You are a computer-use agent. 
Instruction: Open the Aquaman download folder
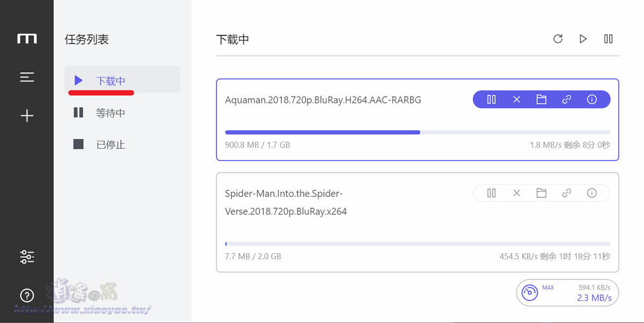tap(541, 99)
